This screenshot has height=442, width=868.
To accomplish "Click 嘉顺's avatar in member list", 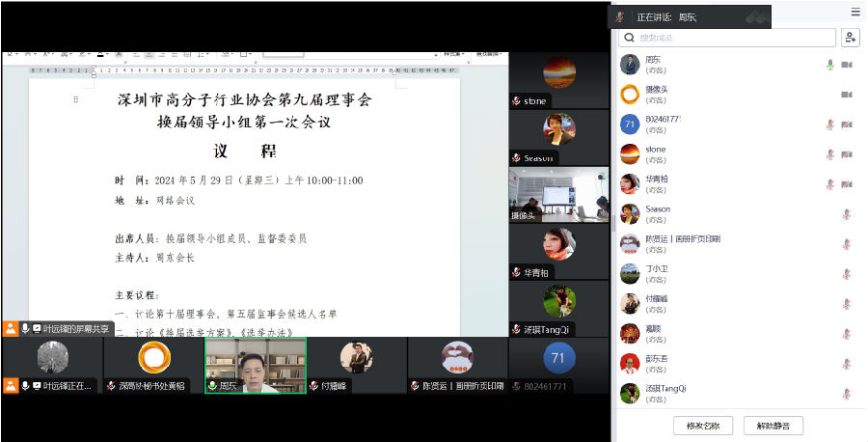I will click(x=630, y=334).
